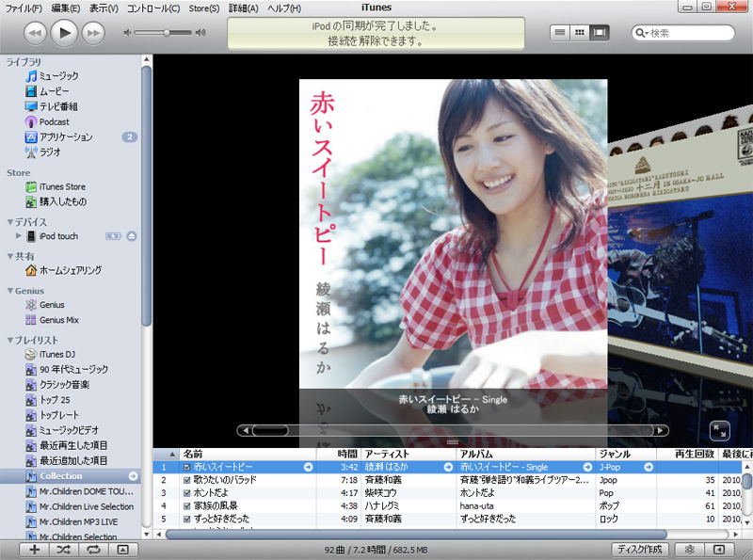
Task: Open the 詳細(A) menu
Action: [244, 8]
